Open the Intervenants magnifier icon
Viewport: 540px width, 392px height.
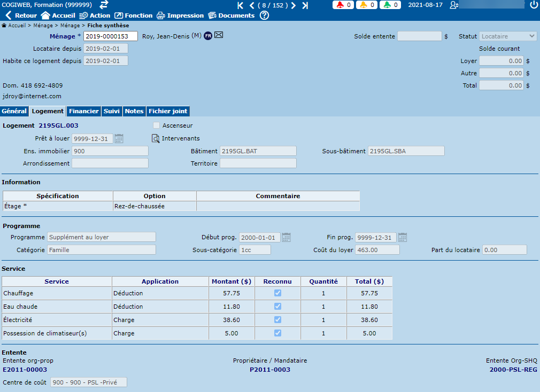tap(156, 139)
